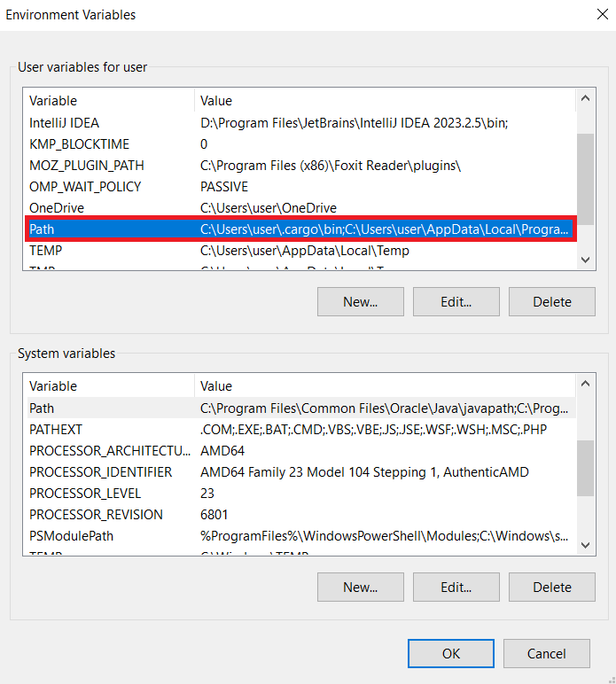The width and height of the screenshot is (616, 684).
Task: Close the Environment Variables dialog
Action: (x=602, y=14)
